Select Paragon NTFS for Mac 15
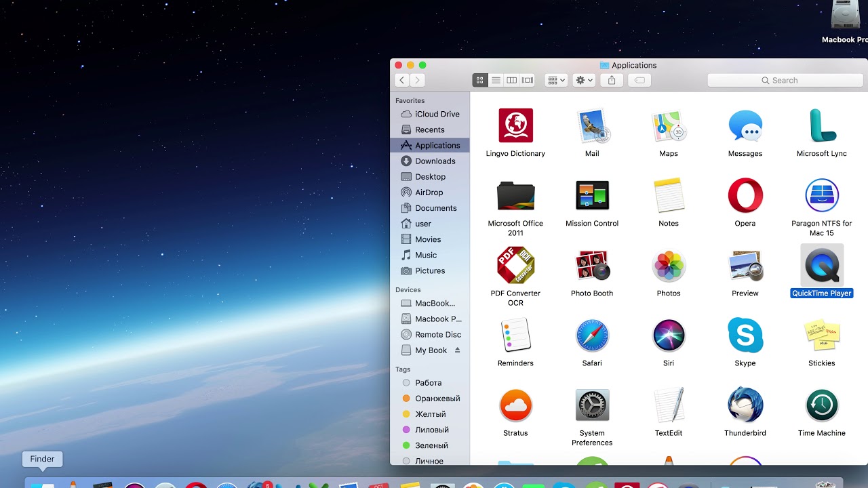Image resolution: width=868 pixels, height=488 pixels. [822, 195]
